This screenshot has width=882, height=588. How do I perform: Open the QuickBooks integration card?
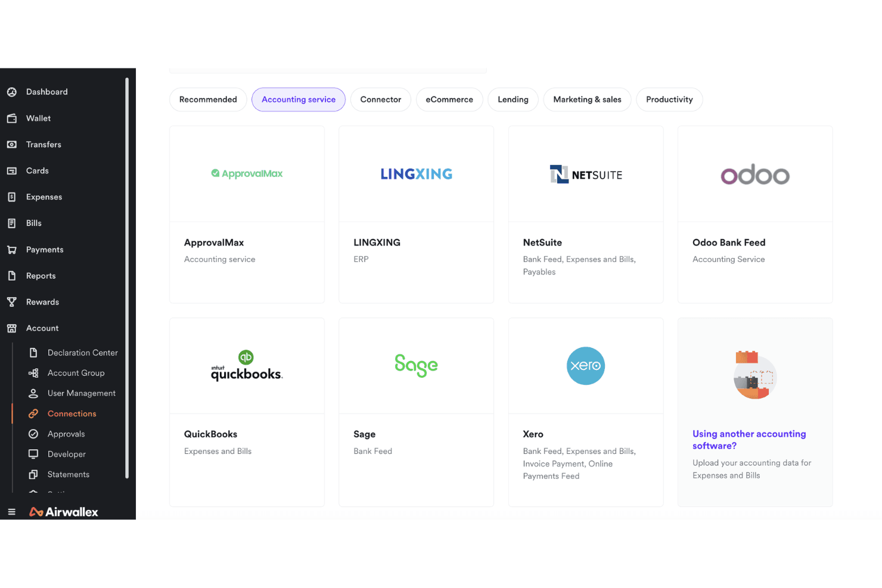coord(247,412)
